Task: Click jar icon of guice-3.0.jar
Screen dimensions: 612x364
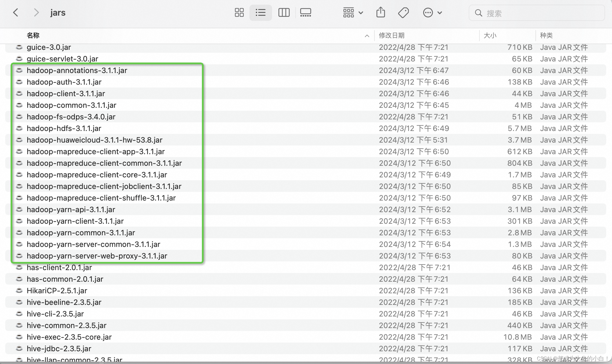Action: point(19,47)
